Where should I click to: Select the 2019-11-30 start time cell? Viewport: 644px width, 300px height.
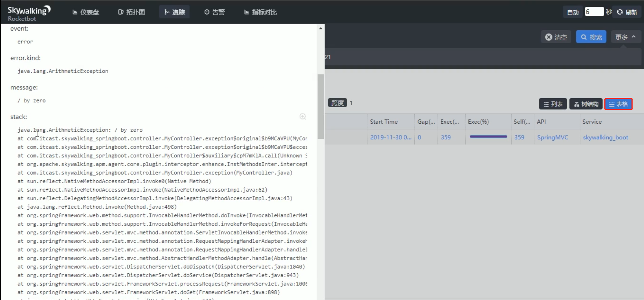pyautogui.click(x=391, y=137)
